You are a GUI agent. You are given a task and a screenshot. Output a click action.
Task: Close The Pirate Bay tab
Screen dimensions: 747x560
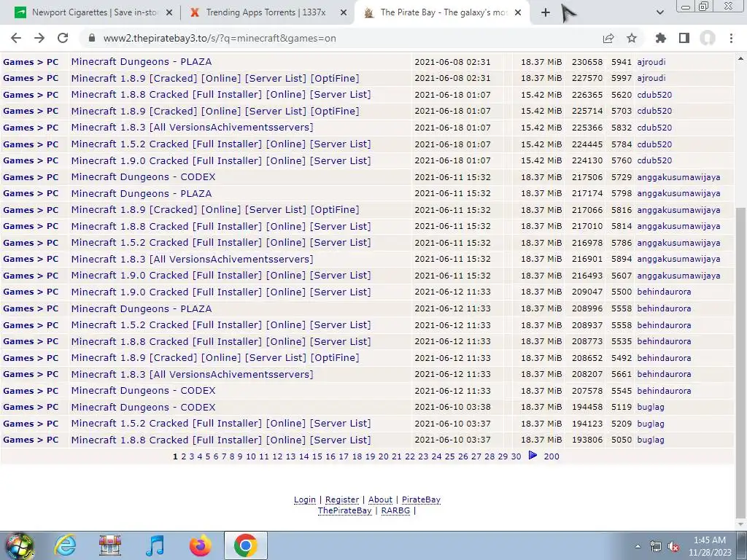519,13
